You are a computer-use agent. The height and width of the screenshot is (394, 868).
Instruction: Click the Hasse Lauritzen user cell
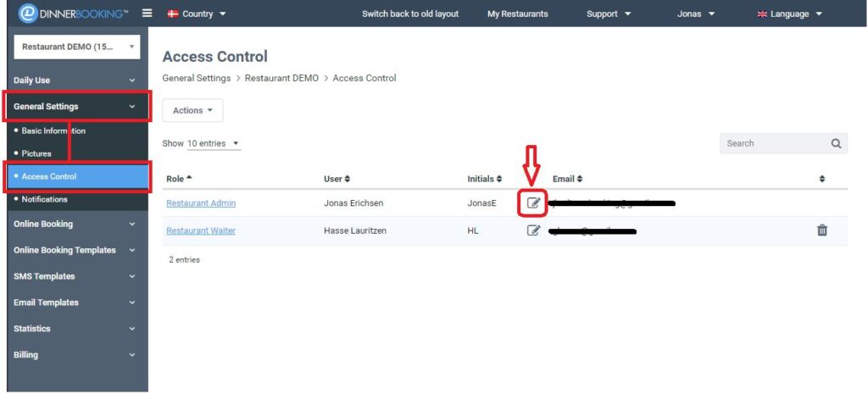coord(355,230)
